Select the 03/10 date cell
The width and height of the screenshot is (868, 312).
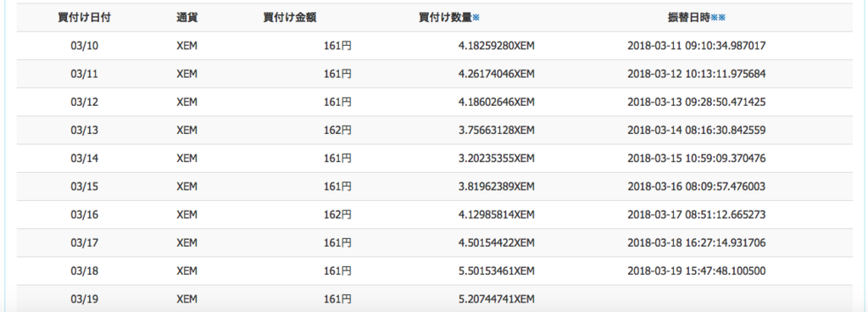point(84,46)
